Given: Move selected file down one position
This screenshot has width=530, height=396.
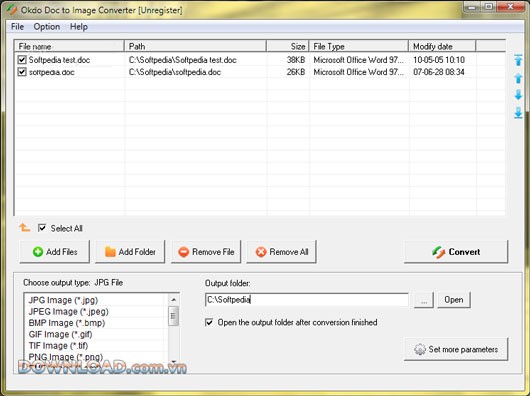Looking at the screenshot, I should [518, 95].
